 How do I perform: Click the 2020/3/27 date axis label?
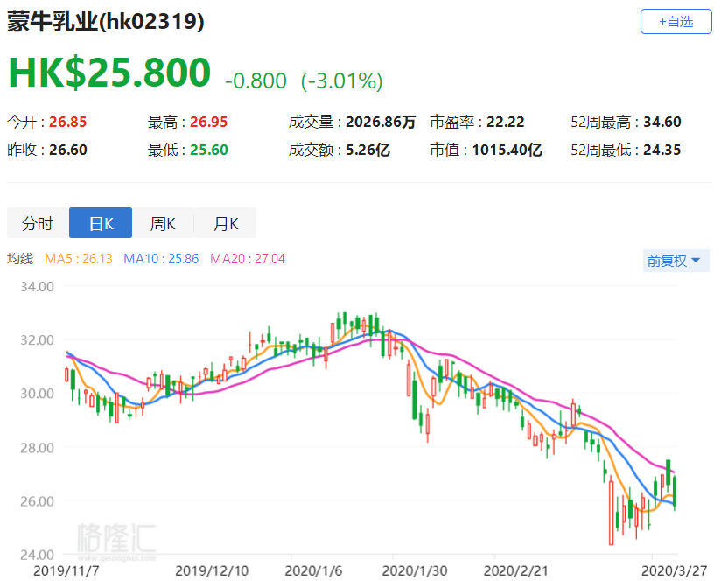point(674,570)
